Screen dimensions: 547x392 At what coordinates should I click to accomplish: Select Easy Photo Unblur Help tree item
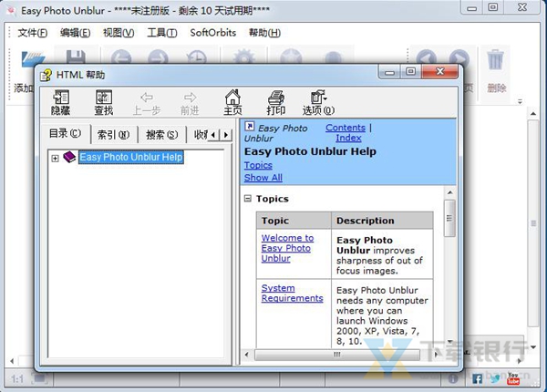coord(130,157)
